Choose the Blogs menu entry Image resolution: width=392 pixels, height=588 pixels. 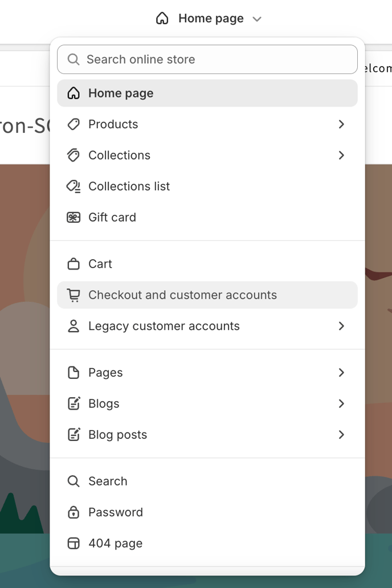[x=207, y=404]
